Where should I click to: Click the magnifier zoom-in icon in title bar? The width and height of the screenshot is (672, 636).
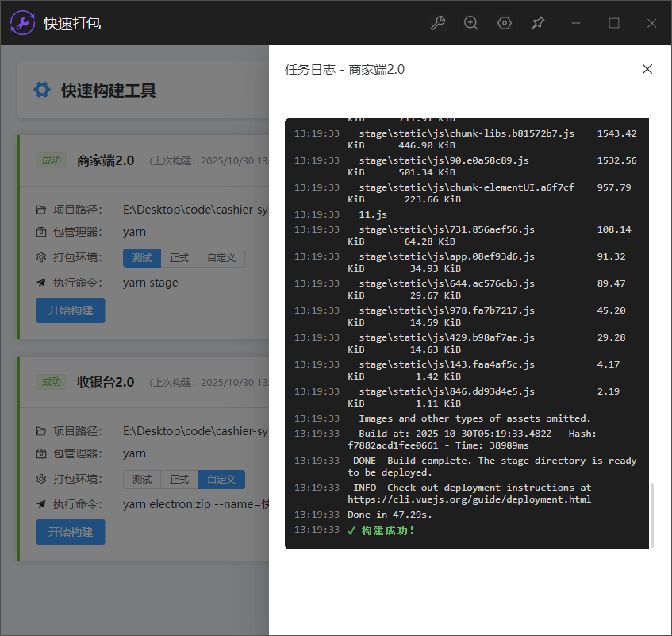[470, 23]
